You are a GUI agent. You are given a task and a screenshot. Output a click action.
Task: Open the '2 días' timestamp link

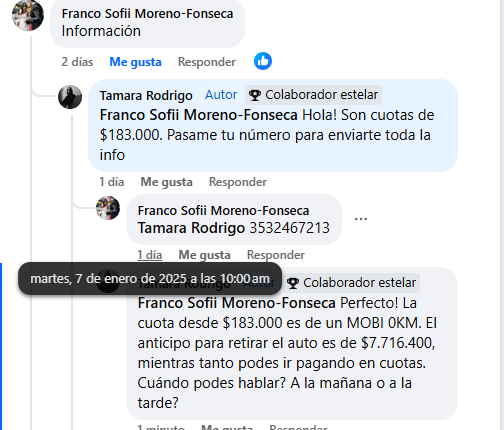pyautogui.click(x=77, y=62)
